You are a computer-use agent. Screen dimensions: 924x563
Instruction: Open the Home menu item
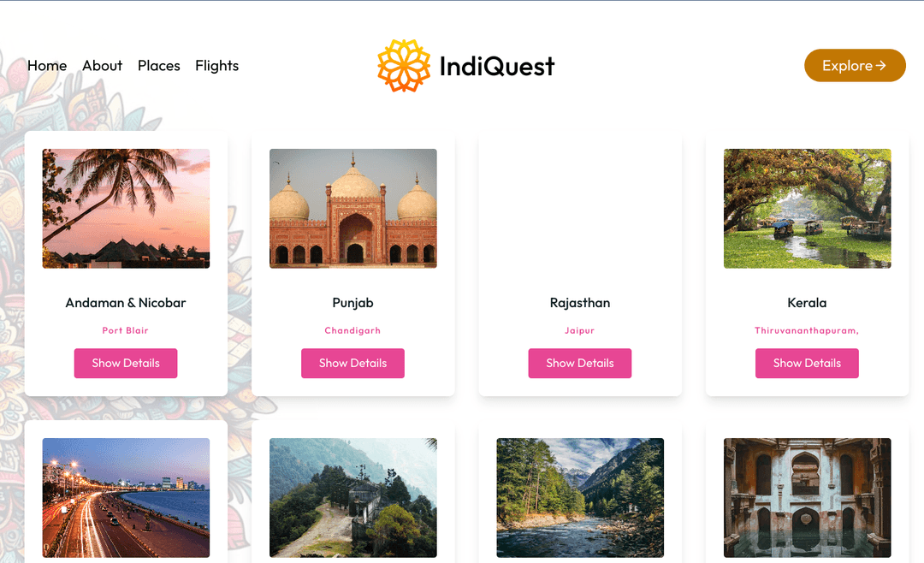(x=47, y=66)
